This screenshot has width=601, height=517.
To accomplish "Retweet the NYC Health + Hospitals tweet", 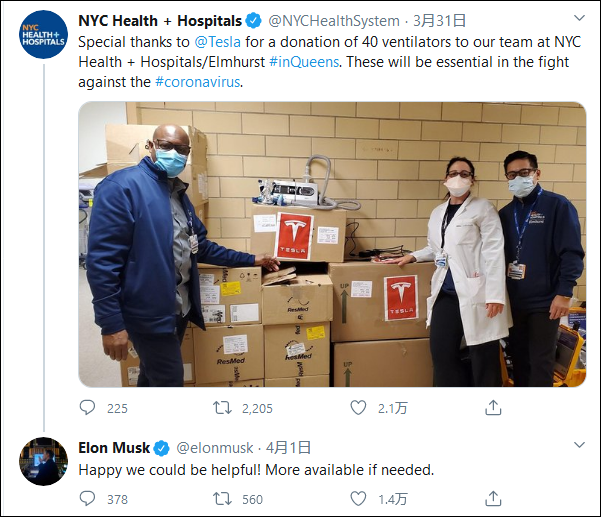I will pyautogui.click(x=222, y=407).
